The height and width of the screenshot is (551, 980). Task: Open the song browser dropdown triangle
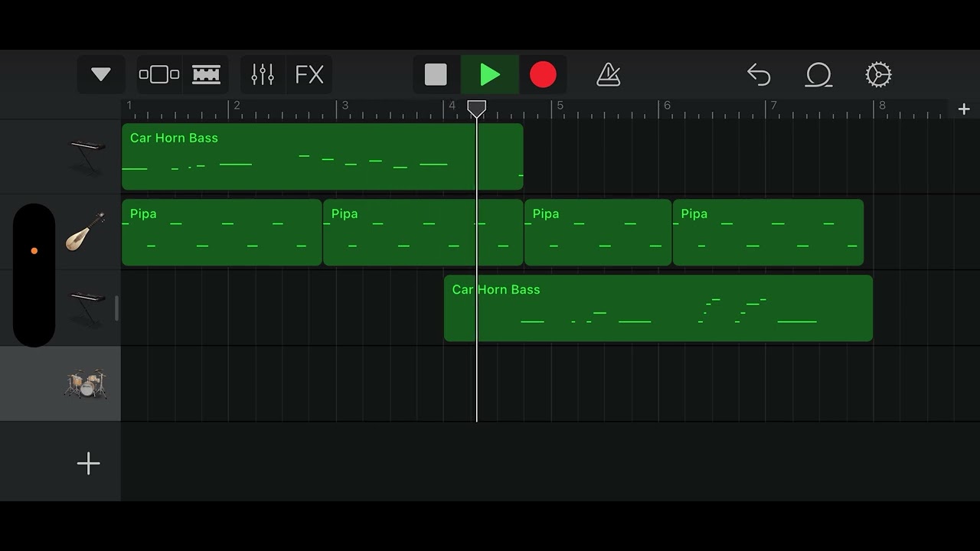[x=101, y=74]
